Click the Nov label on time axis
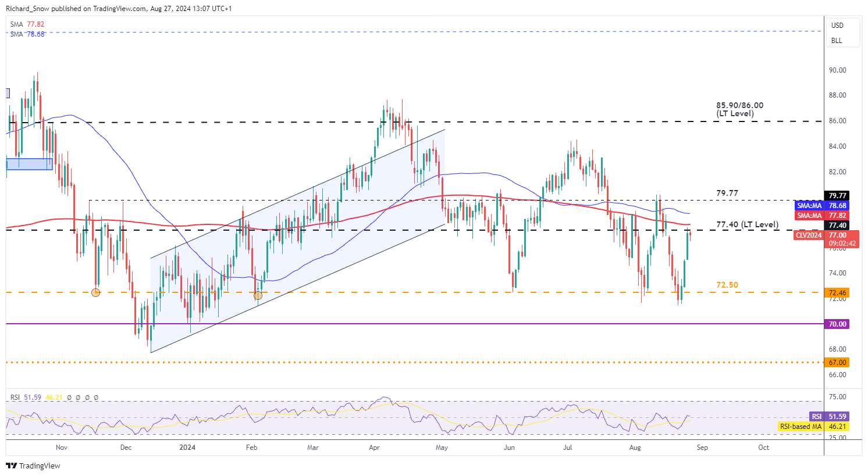 (62, 448)
